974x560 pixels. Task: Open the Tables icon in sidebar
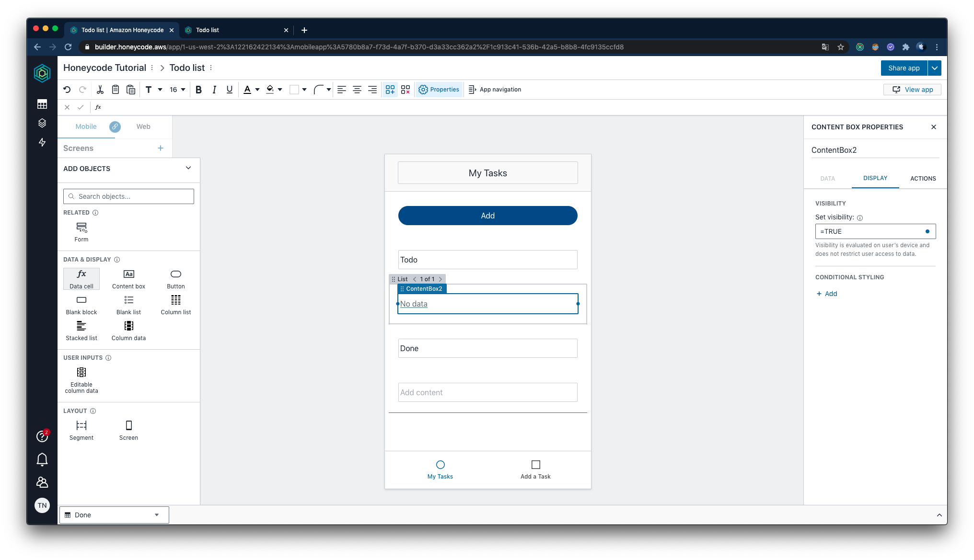pos(42,104)
